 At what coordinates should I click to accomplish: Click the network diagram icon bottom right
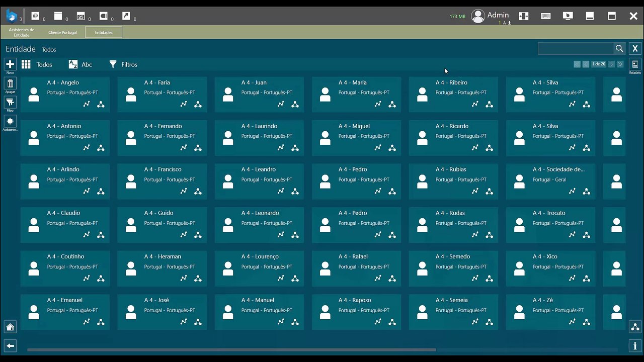click(x=635, y=327)
